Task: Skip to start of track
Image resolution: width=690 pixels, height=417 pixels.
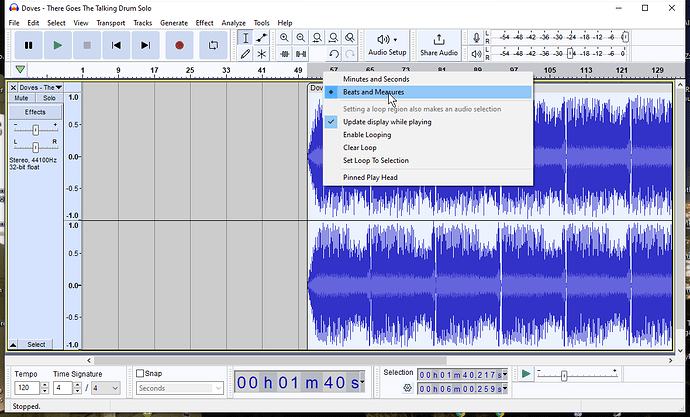Action: (118, 45)
